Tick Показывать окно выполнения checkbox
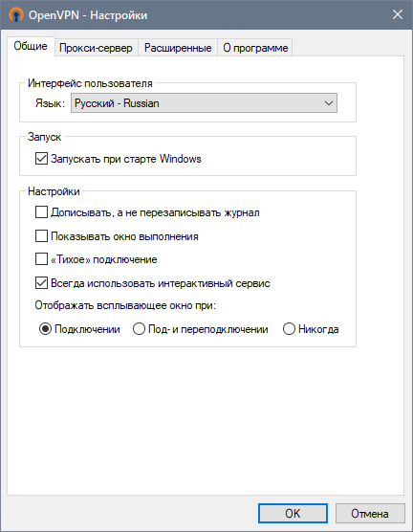Viewport: 413px width, 532px height. (41, 235)
